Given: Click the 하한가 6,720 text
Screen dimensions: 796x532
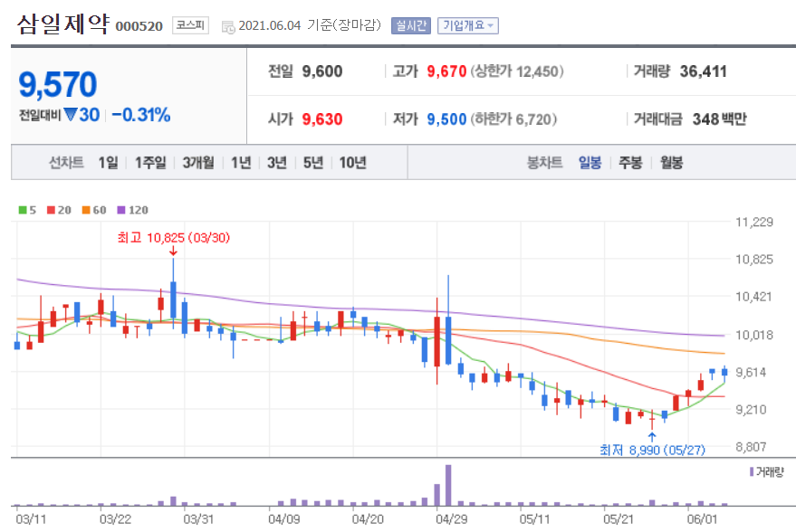Looking at the screenshot, I should [513, 119].
